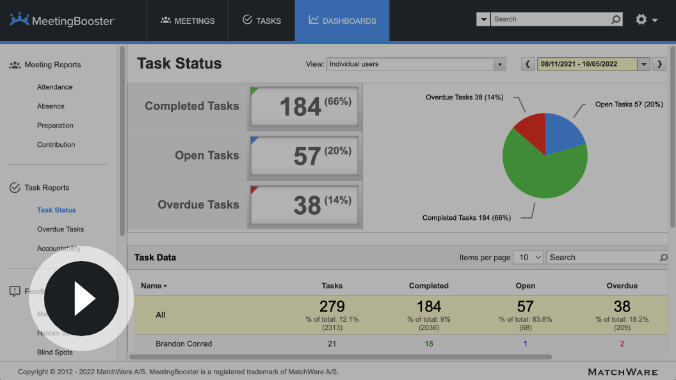
Task: Sort by Tasks column header
Action: pyautogui.click(x=332, y=286)
